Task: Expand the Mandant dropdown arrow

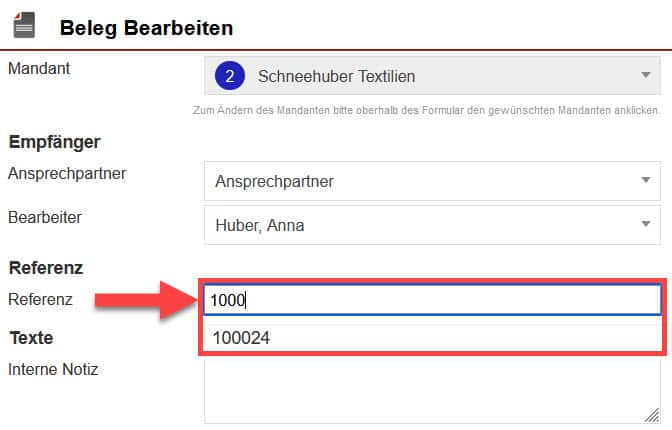Action: tap(645, 76)
